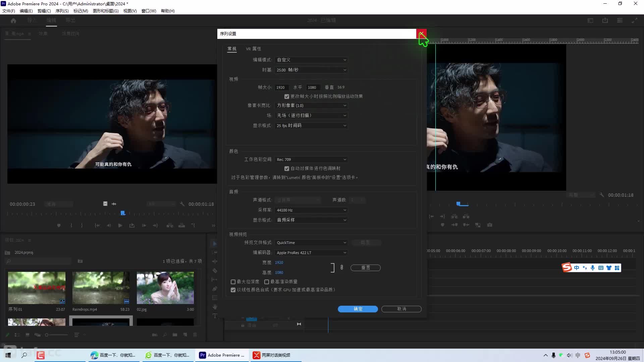Open 两屏对话类视频 taskbar item

275,355
